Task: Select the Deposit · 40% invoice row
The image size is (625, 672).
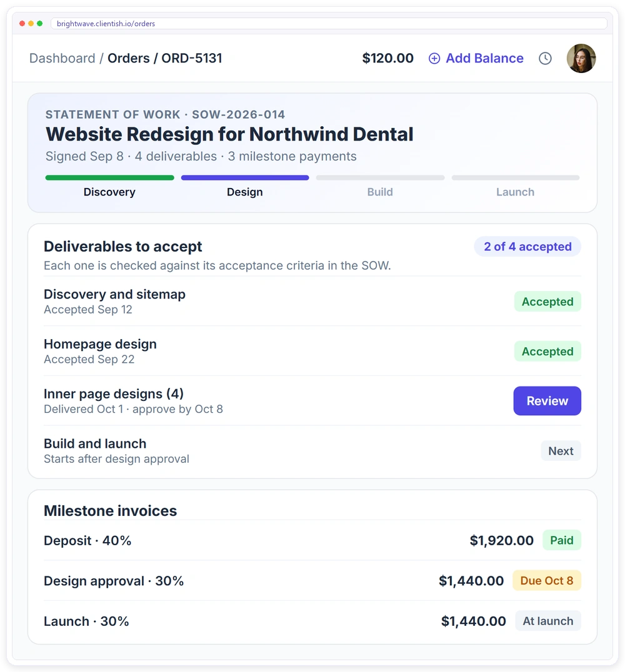Action: (312, 540)
